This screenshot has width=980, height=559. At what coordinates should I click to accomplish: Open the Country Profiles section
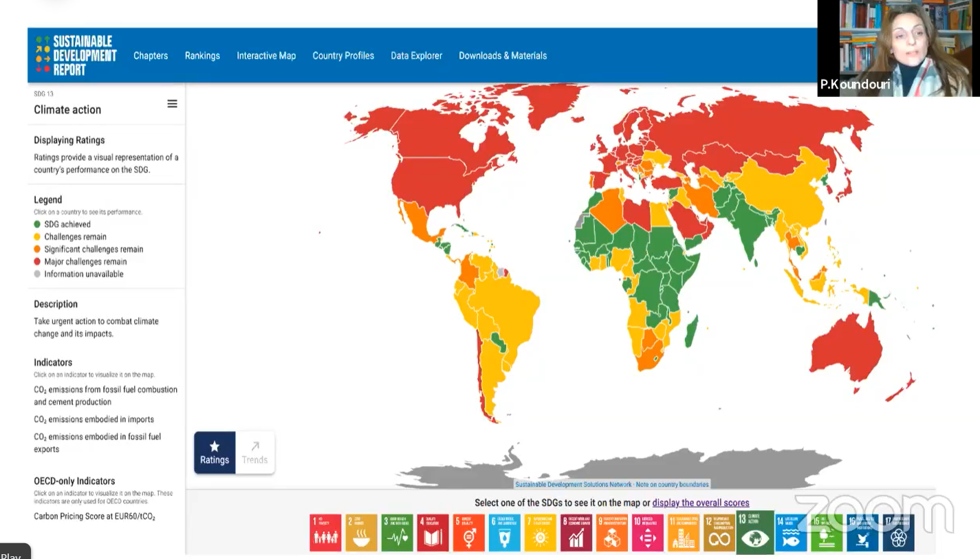[343, 56]
